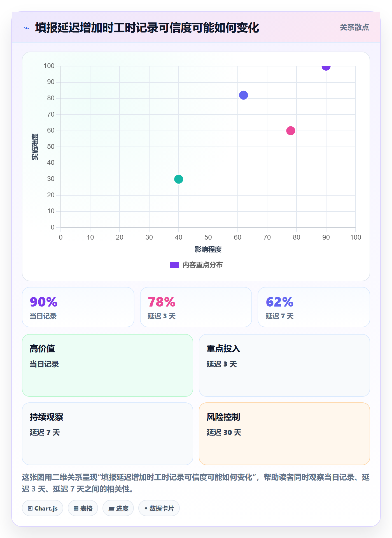This screenshot has width=392, height=538.
Task: Click the 关系散点 label in the header
Action: [x=354, y=27]
